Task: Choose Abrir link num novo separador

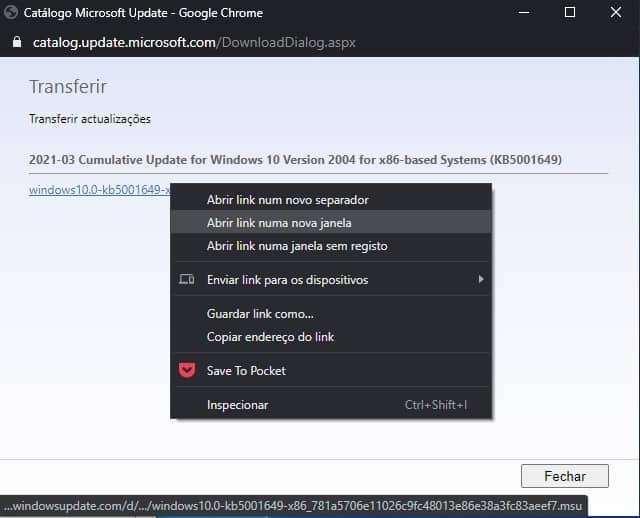Action: [x=331, y=200]
